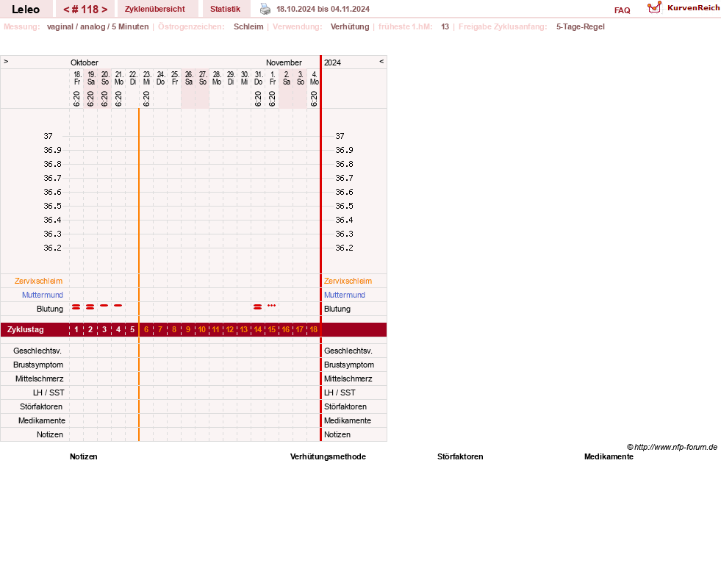Open the FAQ link

(622, 10)
